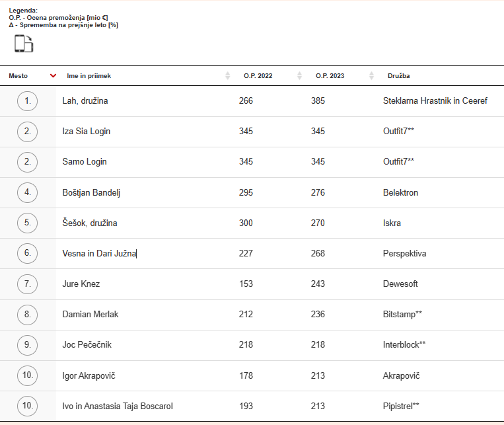
Task: Click Vesna in Dari Južna text field
Action: [x=100, y=254]
